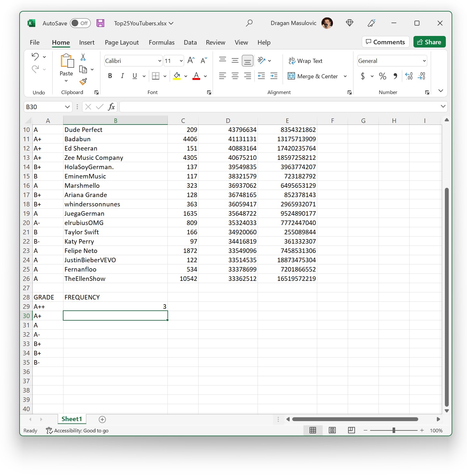Open the Name Box dropdown
467x476 pixels.
coord(67,107)
